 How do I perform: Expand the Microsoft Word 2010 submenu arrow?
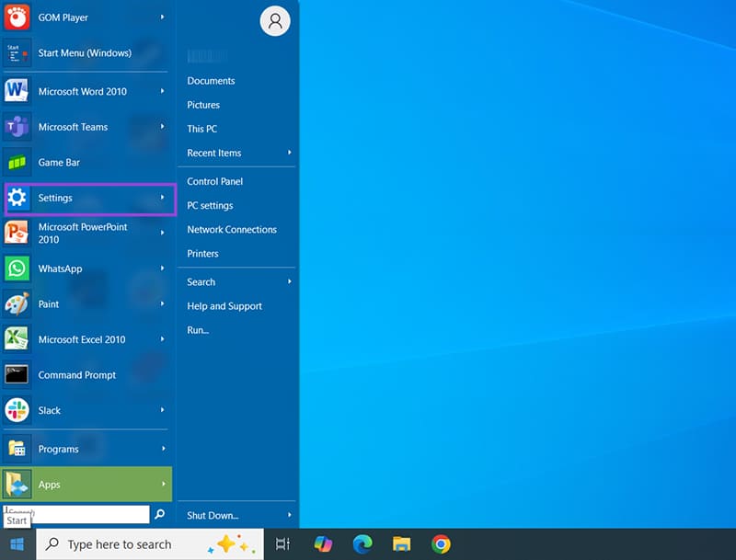tap(163, 91)
